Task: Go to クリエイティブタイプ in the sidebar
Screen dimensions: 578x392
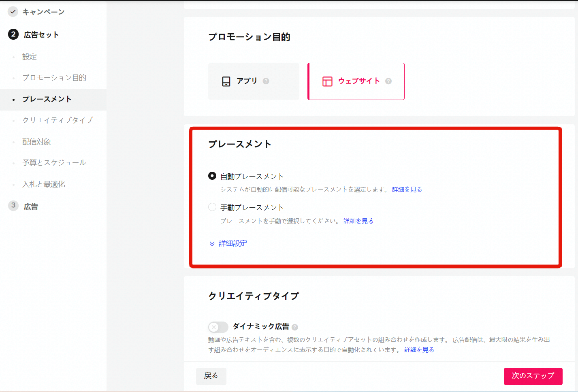Action: (58, 120)
